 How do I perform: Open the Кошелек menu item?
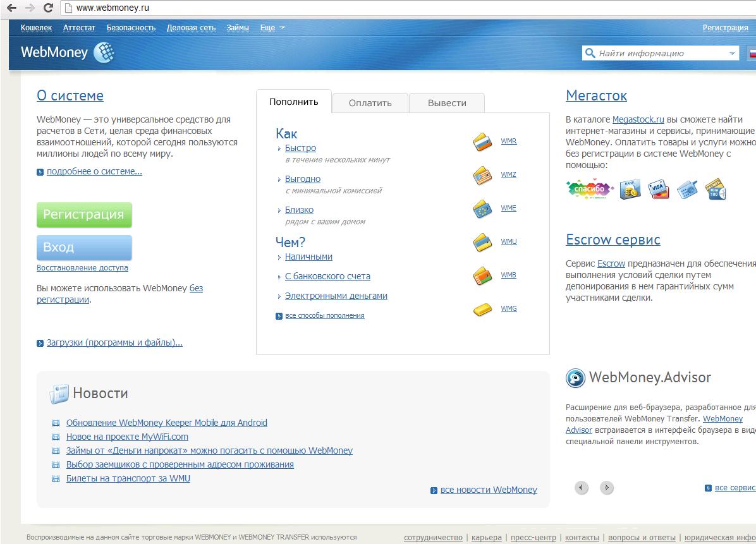click(36, 28)
